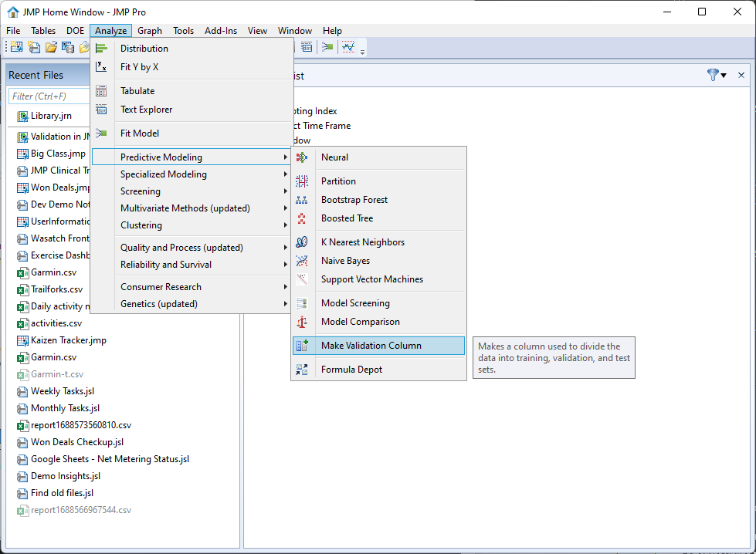Image resolution: width=756 pixels, height=554 pixels.
Task: Choose Distribution from the Analyze menu
Action: 192,49
